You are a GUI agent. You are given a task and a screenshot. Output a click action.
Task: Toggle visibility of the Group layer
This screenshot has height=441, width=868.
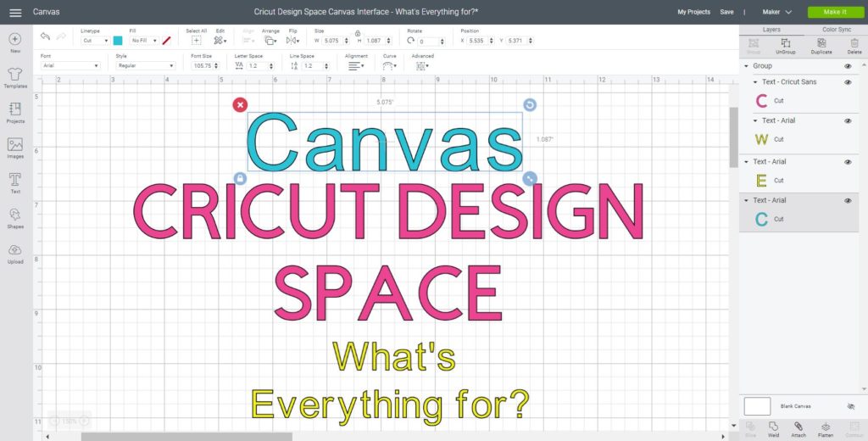coord(848,66)
